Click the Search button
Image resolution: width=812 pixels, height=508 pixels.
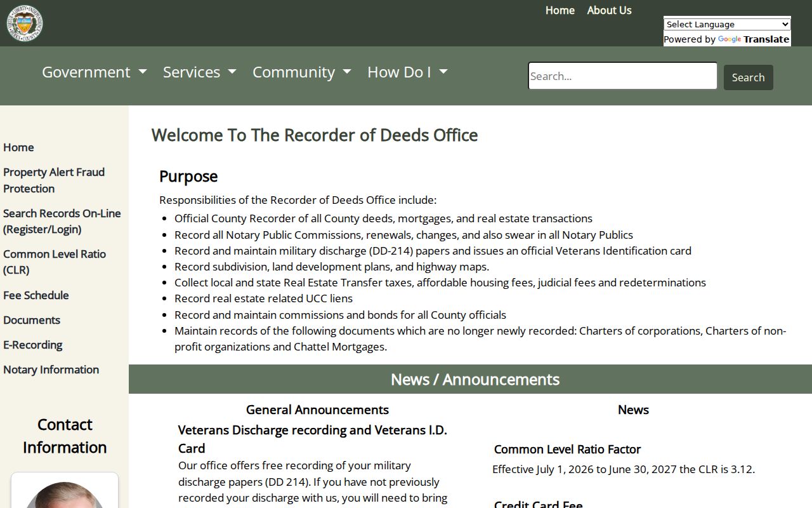coord(749,77)
